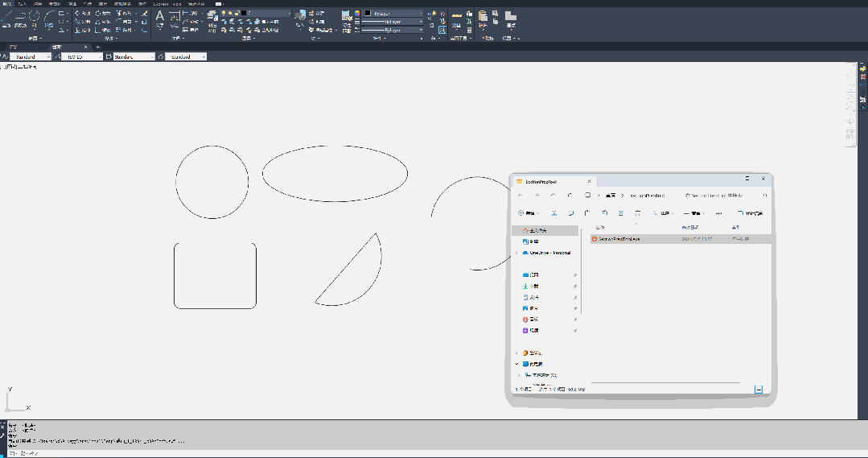Select the Line tool in Draw panel
868x458 pixels.
click(6, 18)
